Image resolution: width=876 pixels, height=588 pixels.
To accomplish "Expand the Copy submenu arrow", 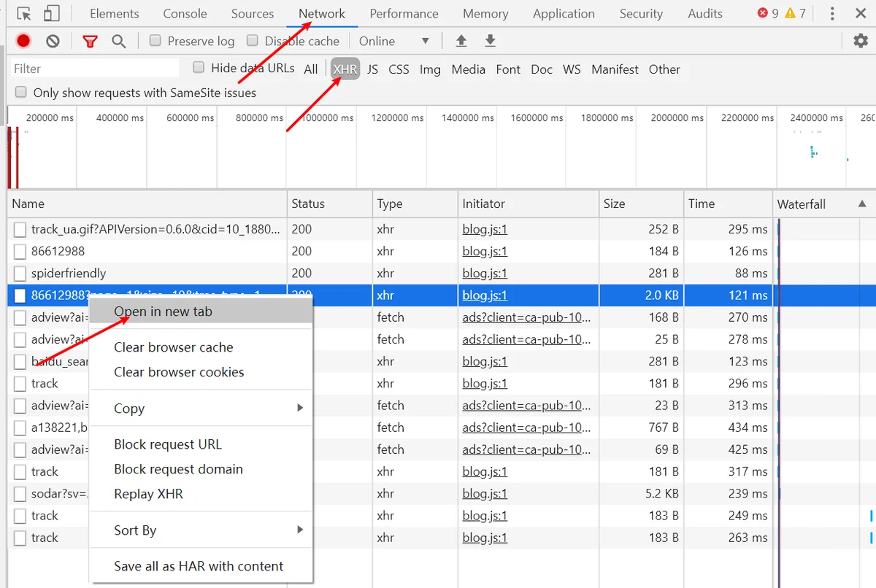I will click(x=300, y=408).
